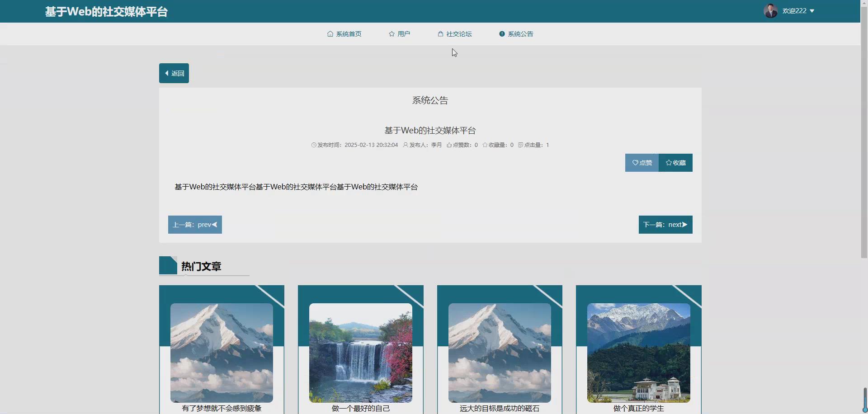This screenshot has height=414, width=868.
Task: Click the info icon beside 系统公告
Action: point(503,33)
